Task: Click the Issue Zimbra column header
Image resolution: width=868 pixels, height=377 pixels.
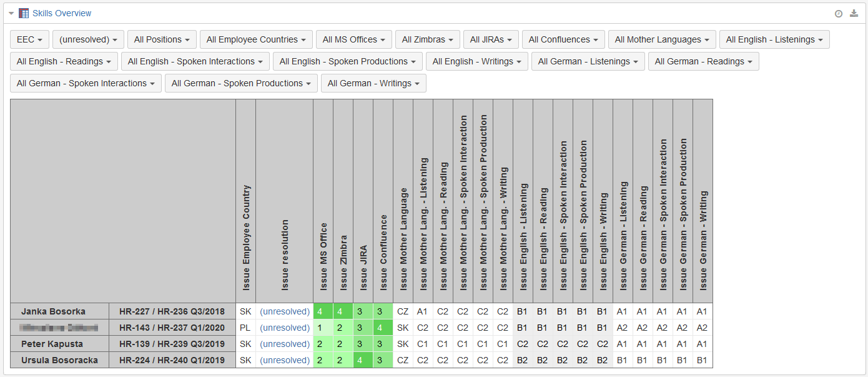Action: coord(343,201)
